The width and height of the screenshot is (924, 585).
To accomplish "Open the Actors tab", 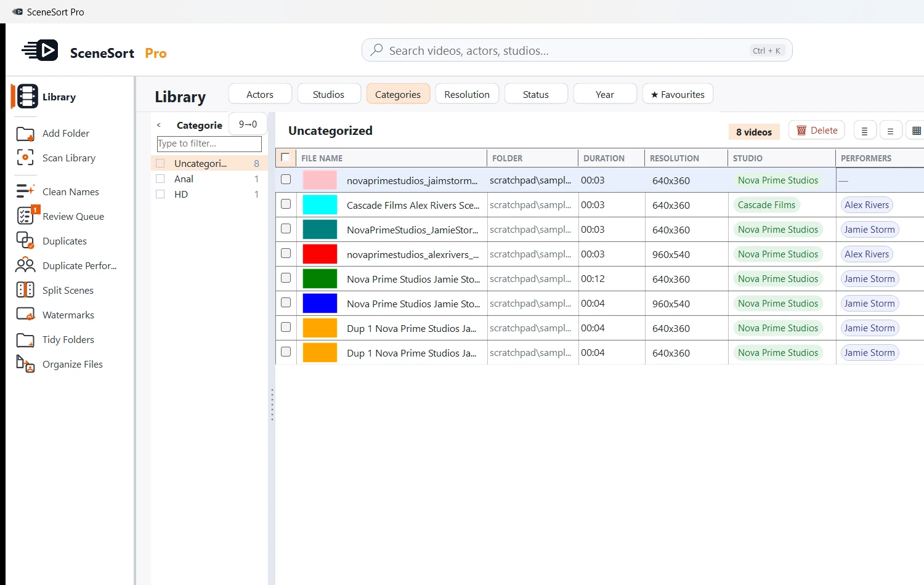I will [260, 94].
